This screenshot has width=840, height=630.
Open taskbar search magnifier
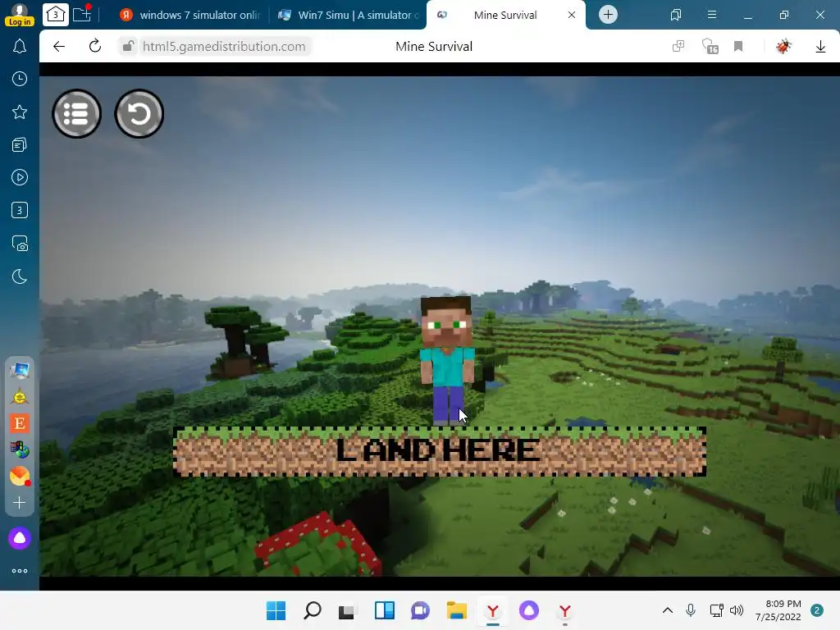click(313, 610)
